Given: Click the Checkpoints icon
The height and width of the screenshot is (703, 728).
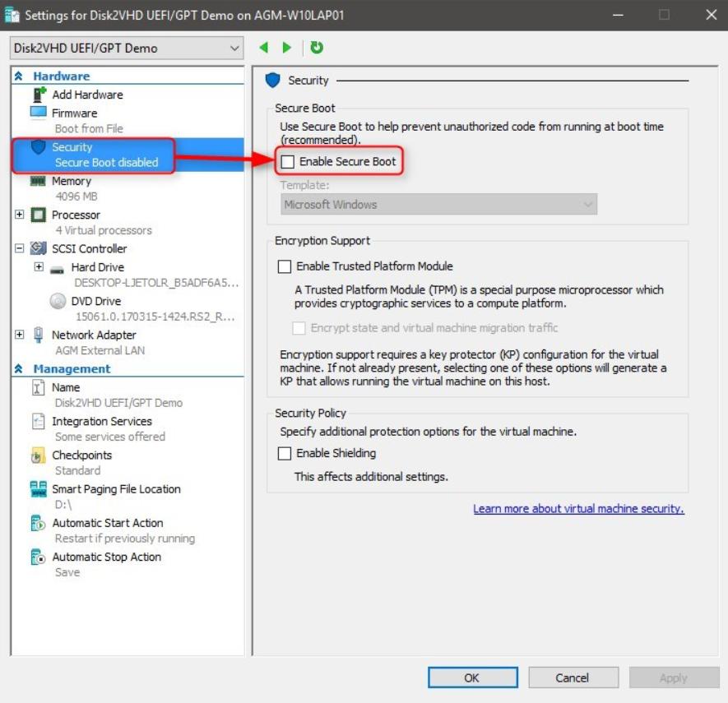Looking at the screenshot, I should (39, 456).
